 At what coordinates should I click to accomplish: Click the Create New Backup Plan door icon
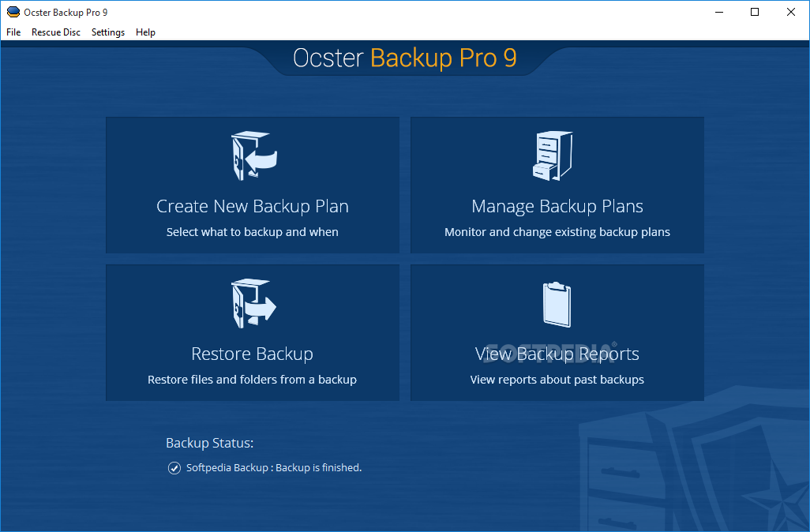coord(253,155)
